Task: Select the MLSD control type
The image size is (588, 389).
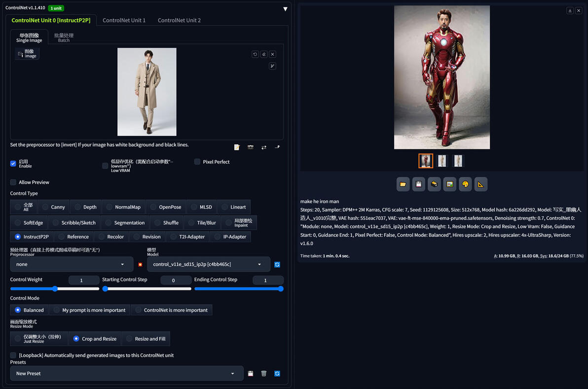Action: click(201, 207)
